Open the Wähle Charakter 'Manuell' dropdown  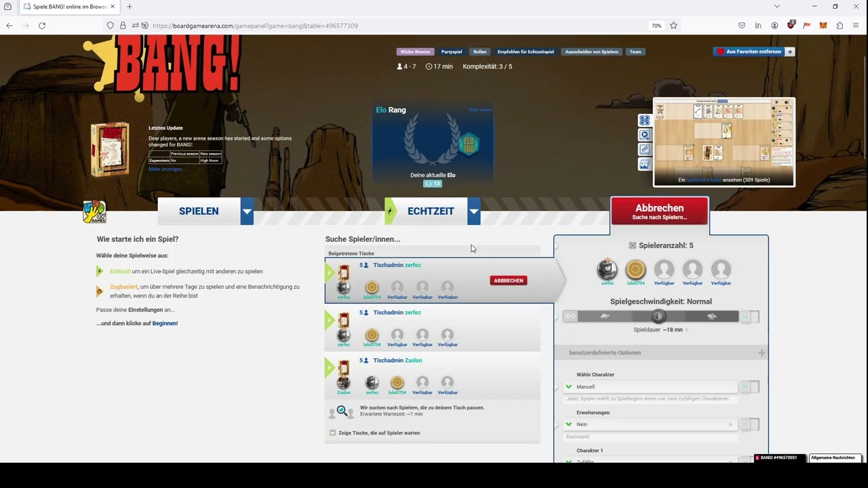pos(650,387)
